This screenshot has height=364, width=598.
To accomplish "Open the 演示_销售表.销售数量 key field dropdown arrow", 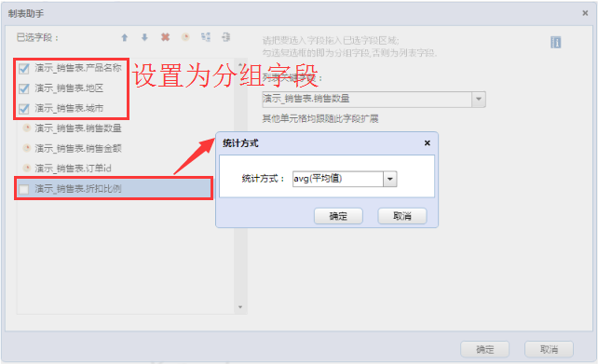I will [479, 100].
